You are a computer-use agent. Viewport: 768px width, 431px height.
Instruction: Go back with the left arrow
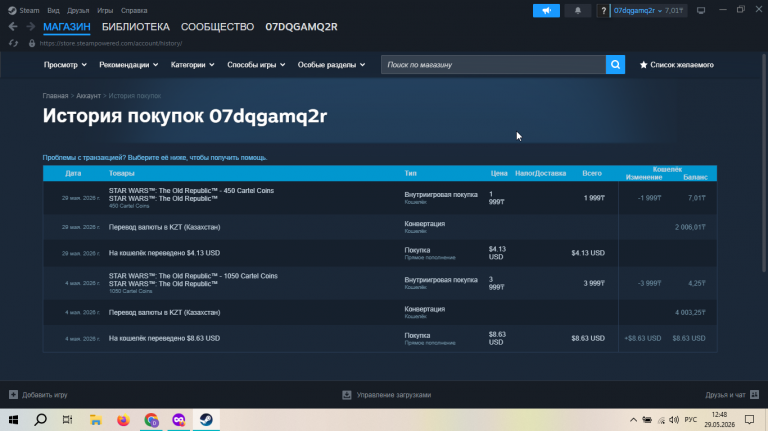point(13,26)
